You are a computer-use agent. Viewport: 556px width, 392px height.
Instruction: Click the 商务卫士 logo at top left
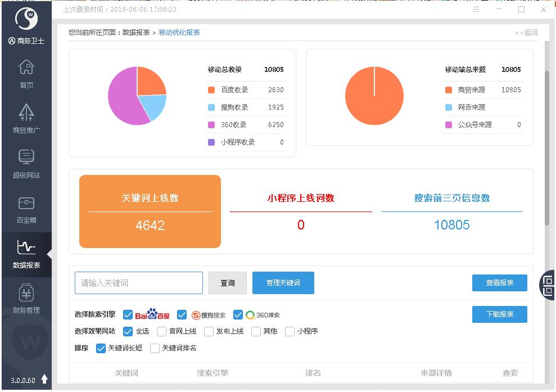pyautogui.click(x=26, y=20)
